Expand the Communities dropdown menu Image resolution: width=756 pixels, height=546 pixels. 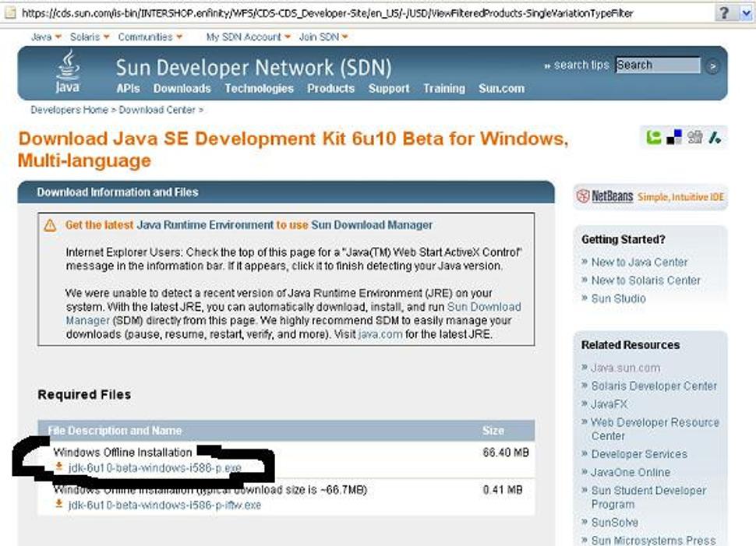(150, 37)
